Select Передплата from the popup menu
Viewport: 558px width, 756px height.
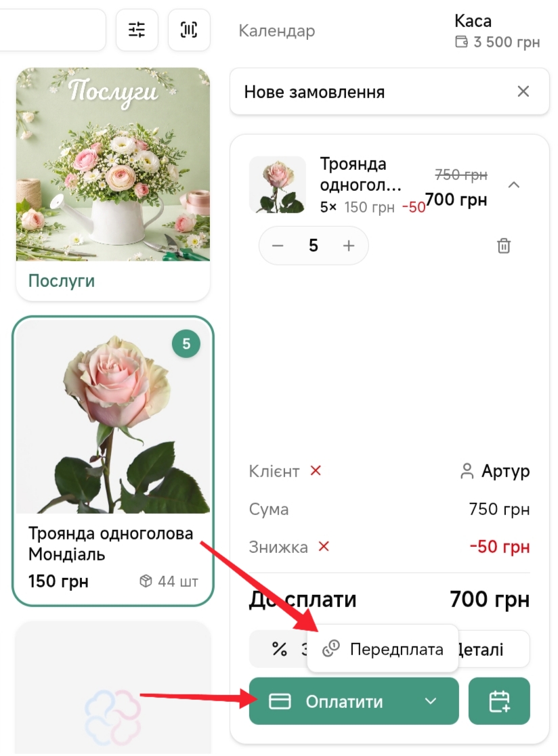(x=383, y=649)
